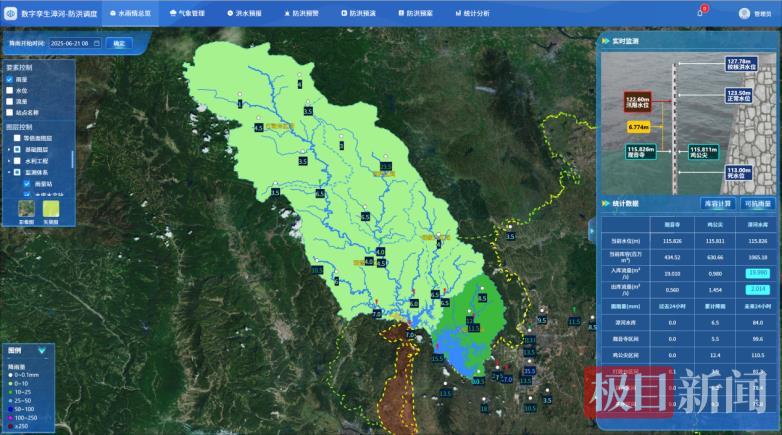
Task: Click the 122.60m 汛限水位 red marker
Action: (638, 102)
